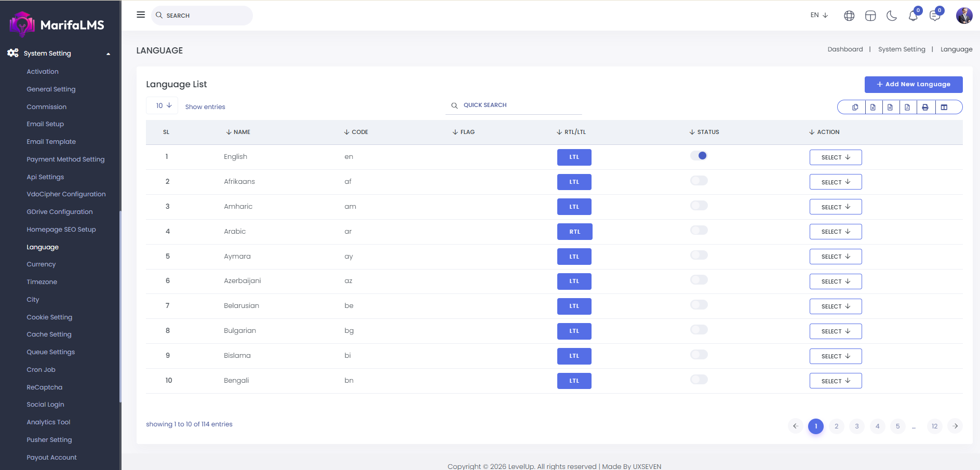Open Currency in the sidebar menu
This screenshot has width=980, height=470.
tap(41, 264)
